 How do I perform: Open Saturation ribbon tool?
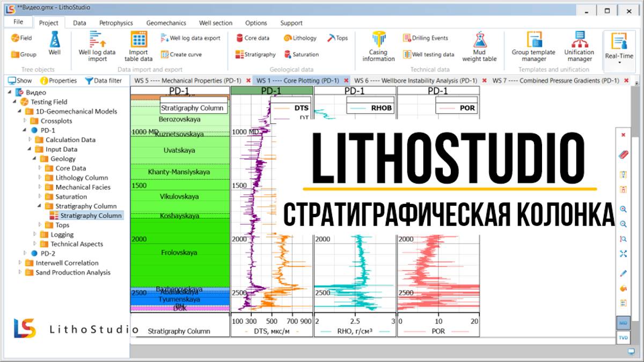pyautogui.click(x=301, y=54)
